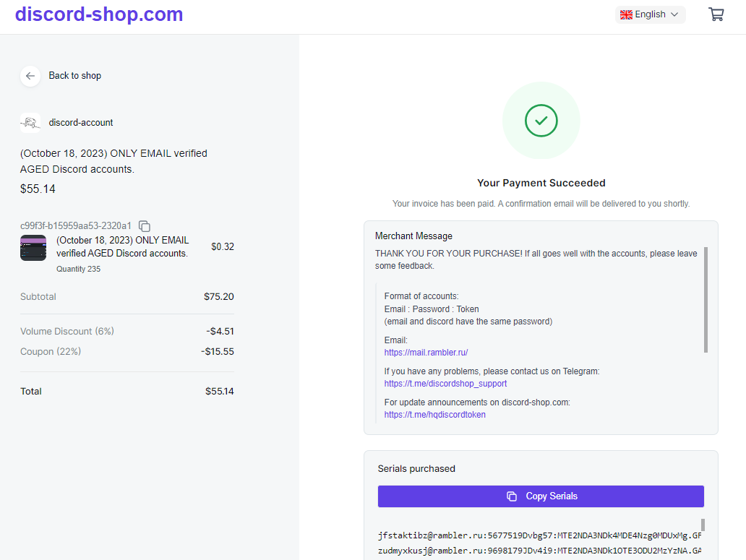Viewport: 746px width, 560px height.
Task: Click the Merchant Message heading
Action: click(413, 236)
